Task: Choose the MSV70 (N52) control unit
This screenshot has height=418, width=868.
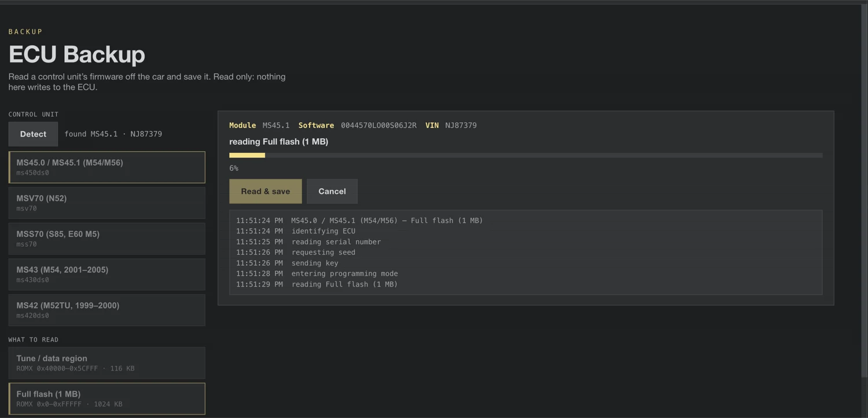Action: [x=107, y=203]
